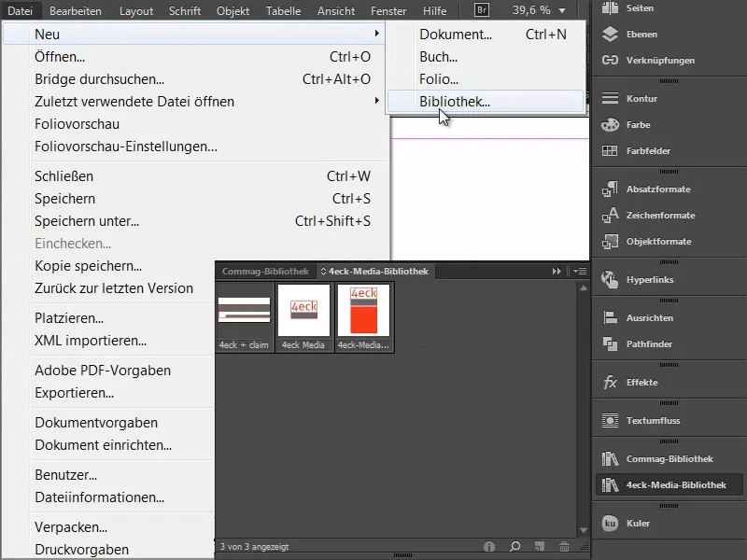Select Platzieren... menu entry
Screen dimensions: 747x560
click(x=109, y=318)
